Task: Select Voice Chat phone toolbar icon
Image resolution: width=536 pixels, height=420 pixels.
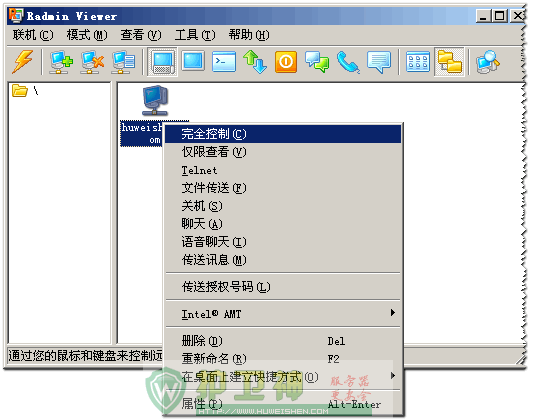Action: (348, 62)
